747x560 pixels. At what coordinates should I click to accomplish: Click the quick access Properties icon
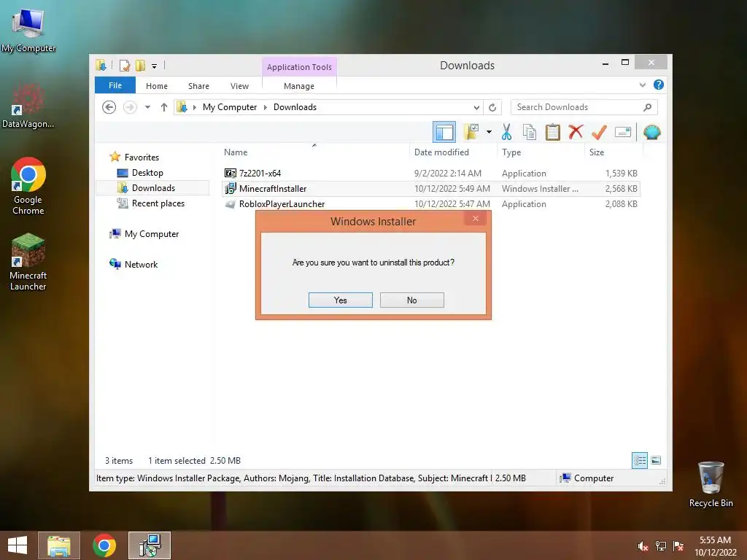tap(125, 66)
